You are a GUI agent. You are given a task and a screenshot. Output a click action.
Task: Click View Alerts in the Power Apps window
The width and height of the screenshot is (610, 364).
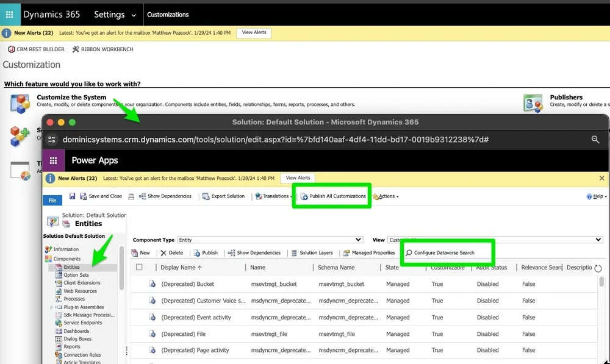[298, 178]
